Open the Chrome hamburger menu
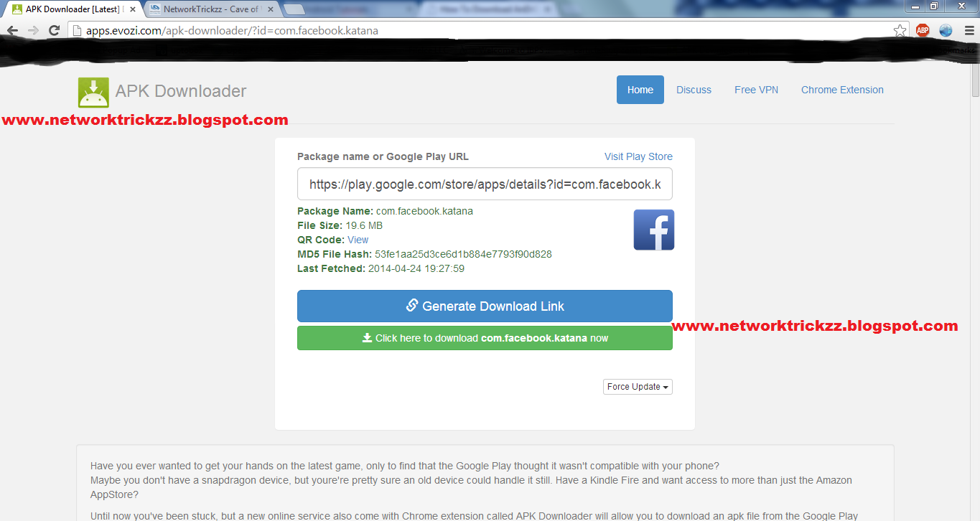Screen dimensions: 980x521 pyautogui.click(x=968, y=30)
